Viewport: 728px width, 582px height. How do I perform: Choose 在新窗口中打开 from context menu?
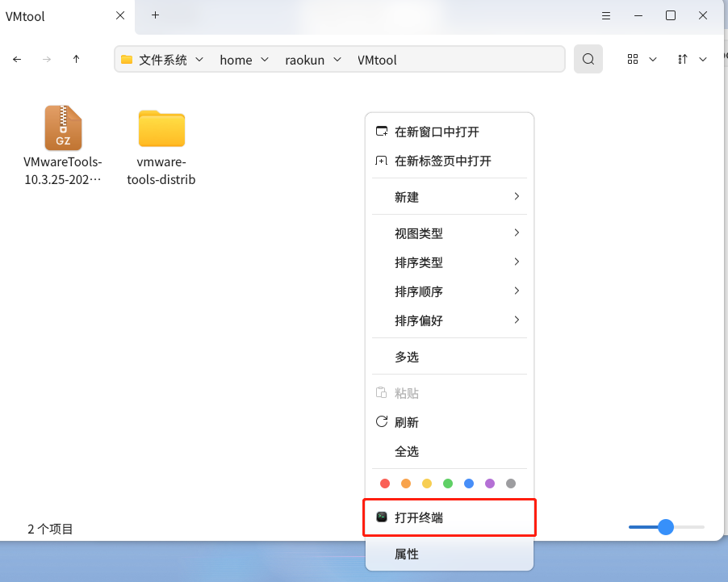(450, 132)
